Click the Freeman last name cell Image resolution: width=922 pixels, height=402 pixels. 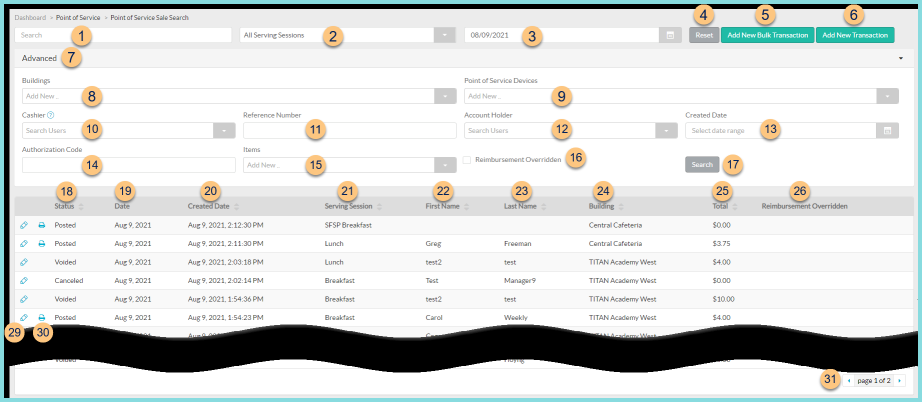pos(517,243)
